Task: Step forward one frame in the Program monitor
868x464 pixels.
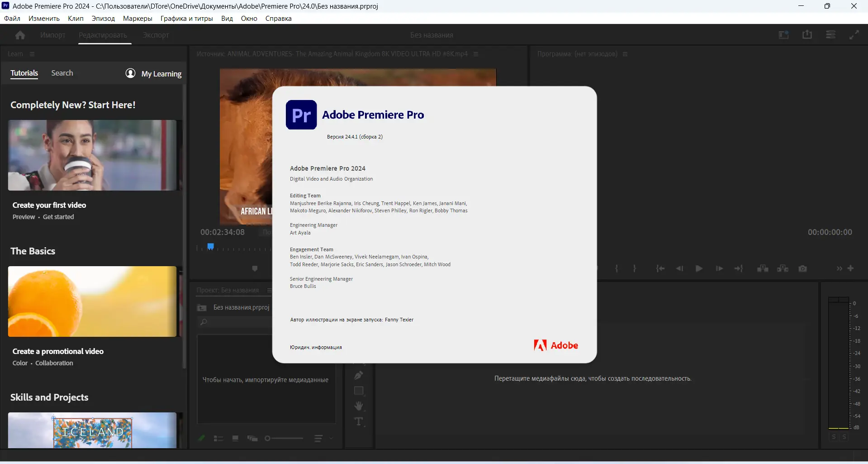Action: pyautogui.click(x=719, y=268)
